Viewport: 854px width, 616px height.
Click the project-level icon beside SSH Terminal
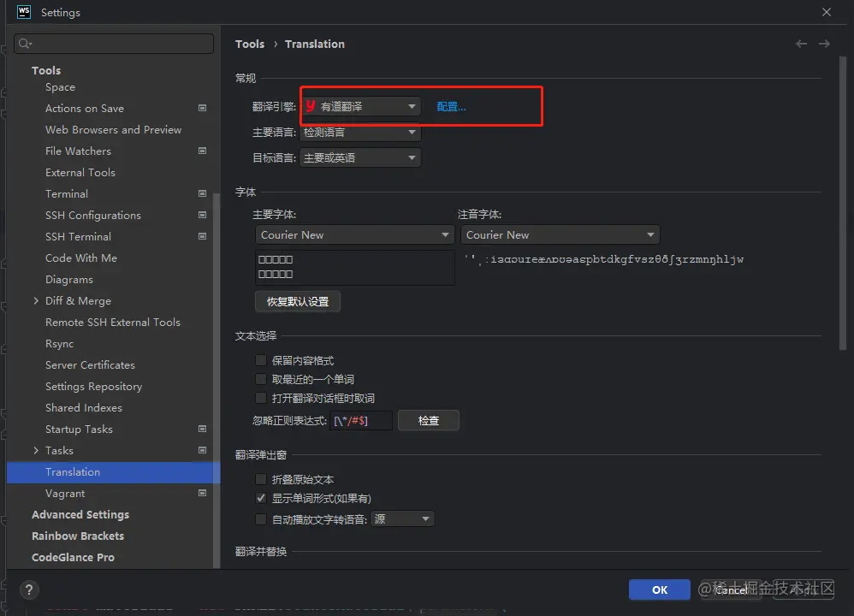202,236
